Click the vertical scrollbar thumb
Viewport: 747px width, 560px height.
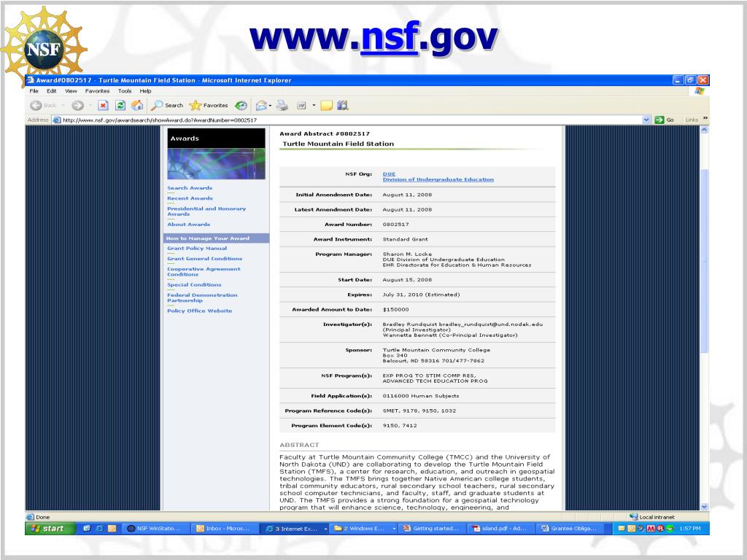coord(704,260)
